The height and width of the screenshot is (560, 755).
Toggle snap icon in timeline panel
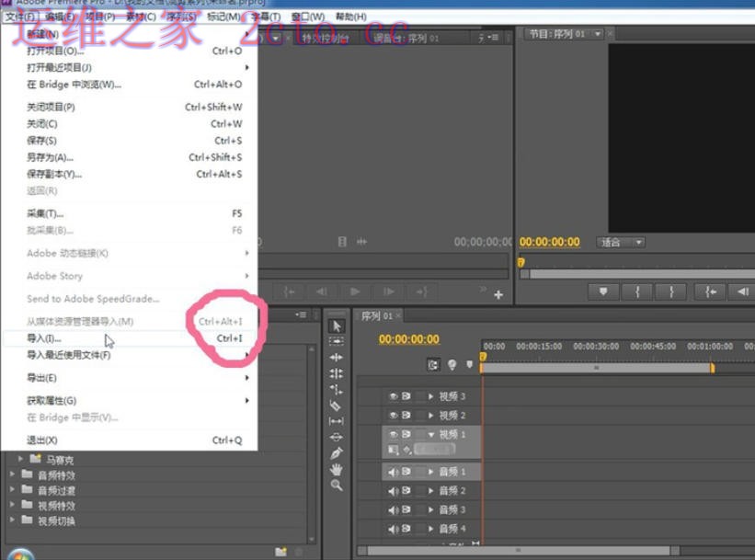pos(433,365)
